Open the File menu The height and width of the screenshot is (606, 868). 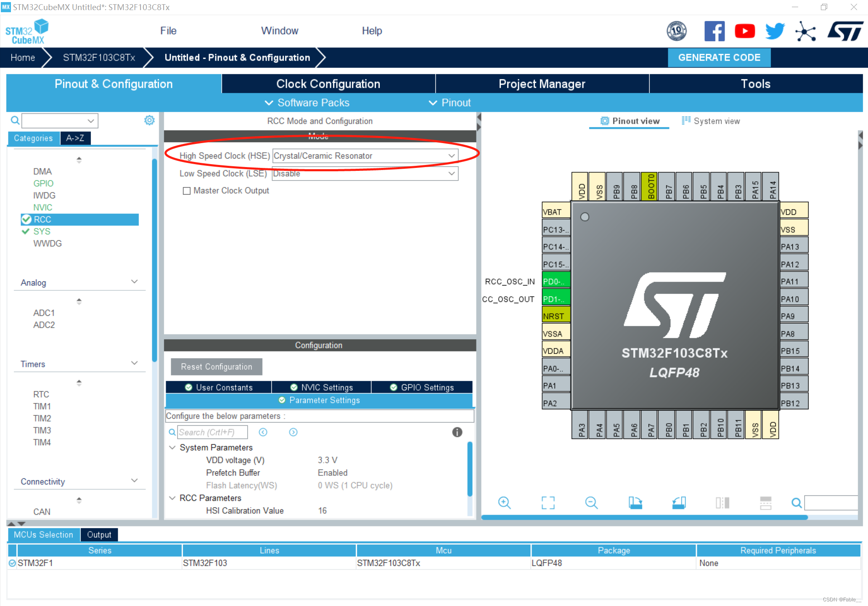pyautogui.click(x=168, y=31)
